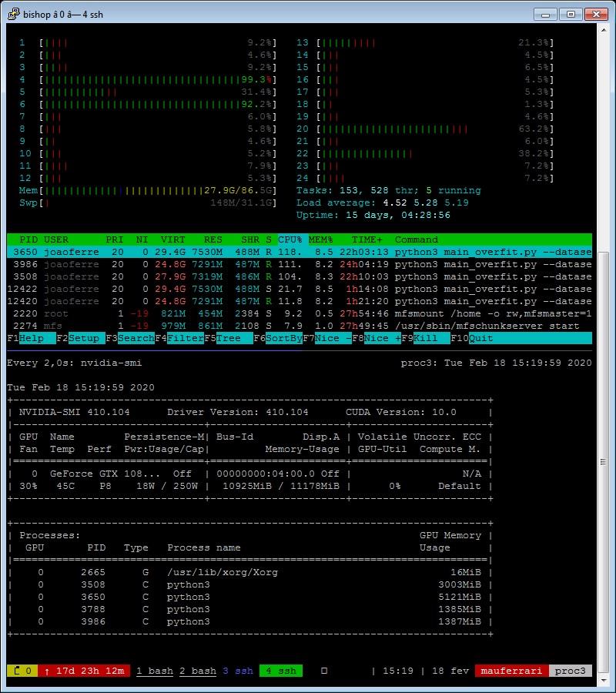Click the PID column header
Image resolution: width=616 pixels, height=693 pixels.
point(28,239)
